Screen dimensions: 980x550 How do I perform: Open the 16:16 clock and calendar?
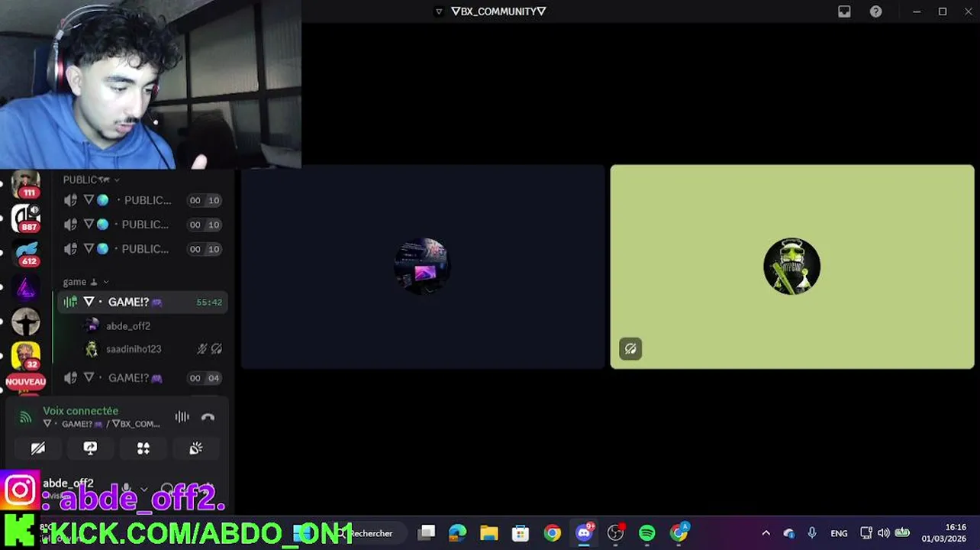click(944, 533)
